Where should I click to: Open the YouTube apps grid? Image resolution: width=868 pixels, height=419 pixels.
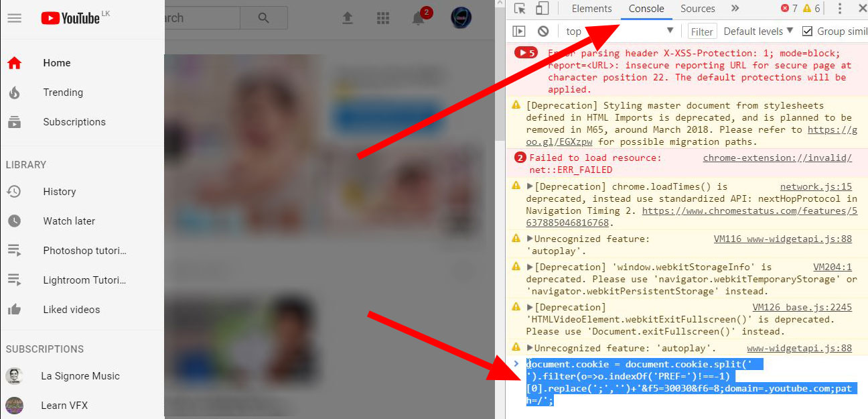(383, 18)
